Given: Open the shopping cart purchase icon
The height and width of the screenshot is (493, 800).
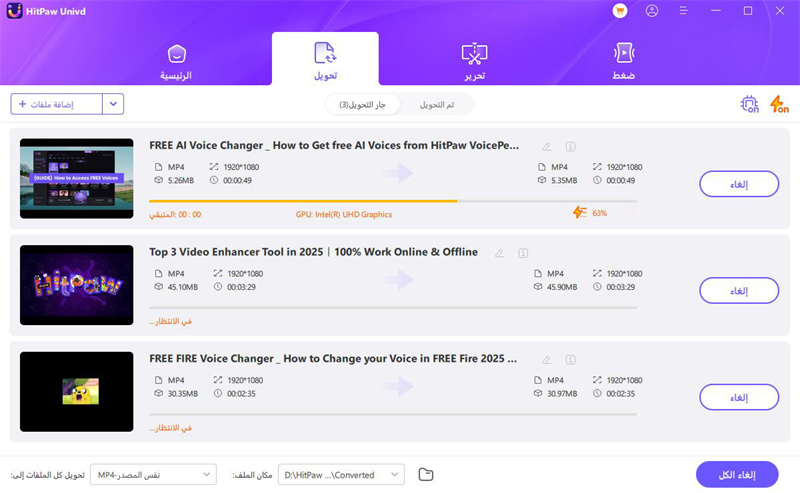Looking at the screenshot, I should pyautogui.click(x=619, y=11).
